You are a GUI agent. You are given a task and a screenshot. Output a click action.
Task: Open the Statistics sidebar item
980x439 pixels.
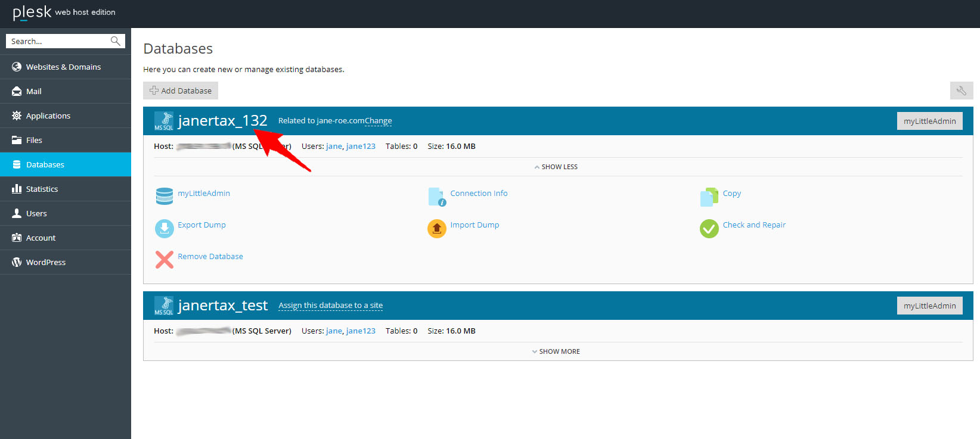pos(42,189)
